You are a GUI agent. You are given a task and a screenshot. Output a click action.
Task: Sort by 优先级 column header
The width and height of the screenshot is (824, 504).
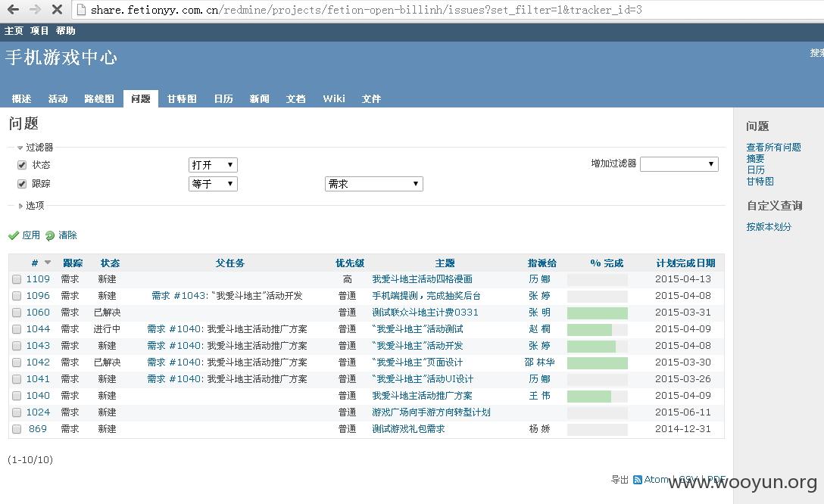(x=350, y=263)
